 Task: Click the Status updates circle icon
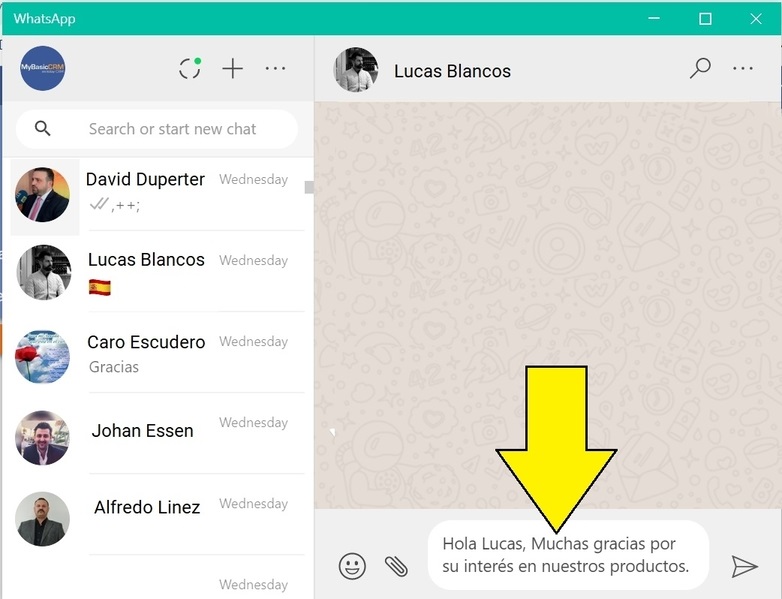[x=190, y=69]
